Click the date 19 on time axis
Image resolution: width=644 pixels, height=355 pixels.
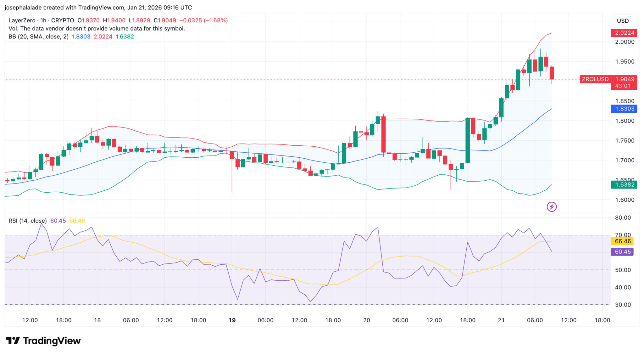click(232, 320)
